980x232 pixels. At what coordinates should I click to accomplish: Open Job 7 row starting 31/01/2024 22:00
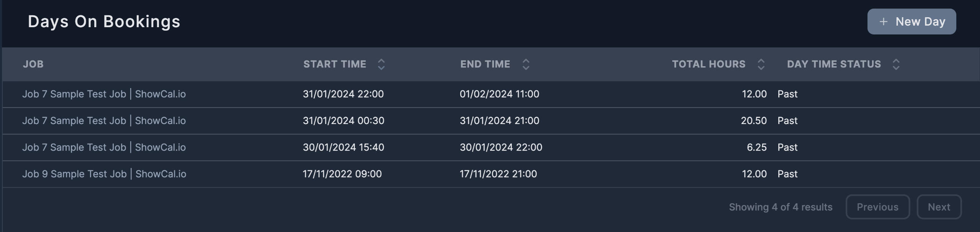[104, 94]
